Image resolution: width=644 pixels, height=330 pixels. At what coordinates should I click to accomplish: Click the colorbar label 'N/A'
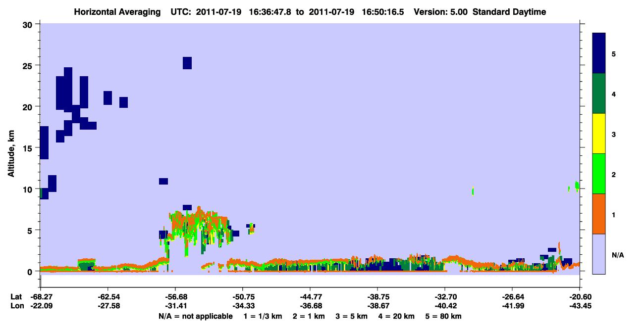[617, 255]
